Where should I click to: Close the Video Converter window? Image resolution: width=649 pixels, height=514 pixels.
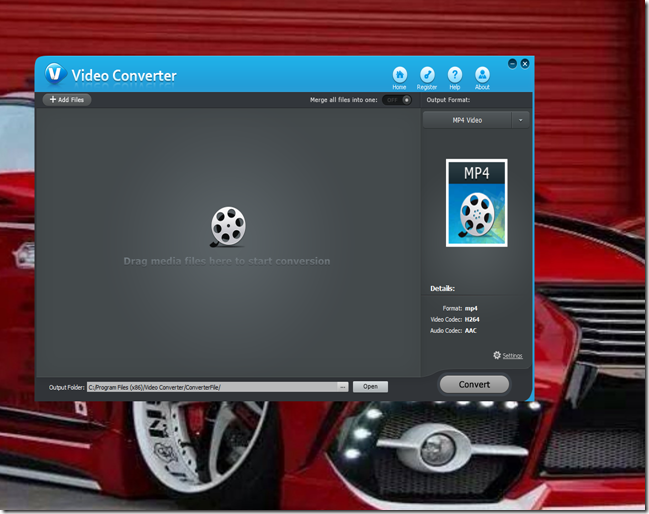(525, 63)
